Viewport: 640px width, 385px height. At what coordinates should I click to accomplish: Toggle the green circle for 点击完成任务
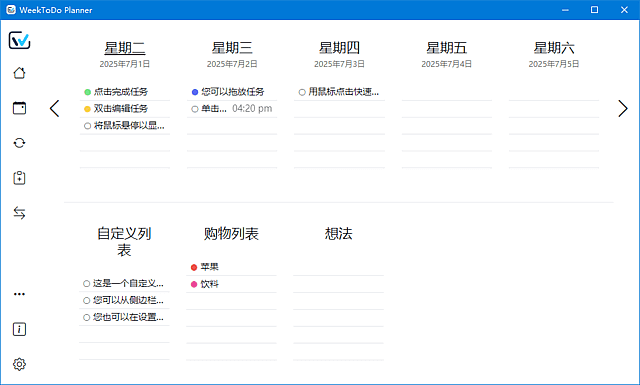tap(87, 92)
